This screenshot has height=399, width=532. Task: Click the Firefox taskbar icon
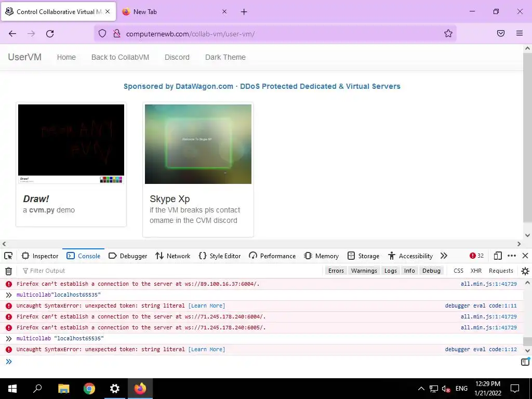click(x=140, y=389)
